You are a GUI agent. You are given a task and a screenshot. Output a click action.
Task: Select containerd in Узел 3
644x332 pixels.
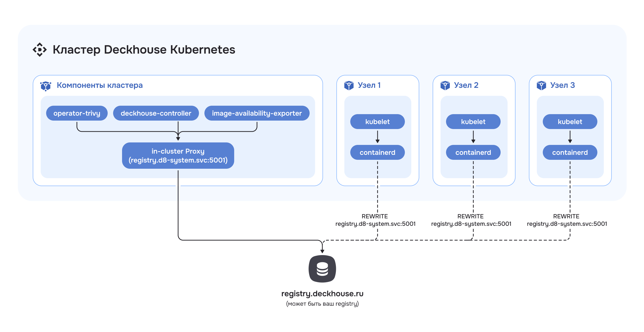click(x=570, y=153)
